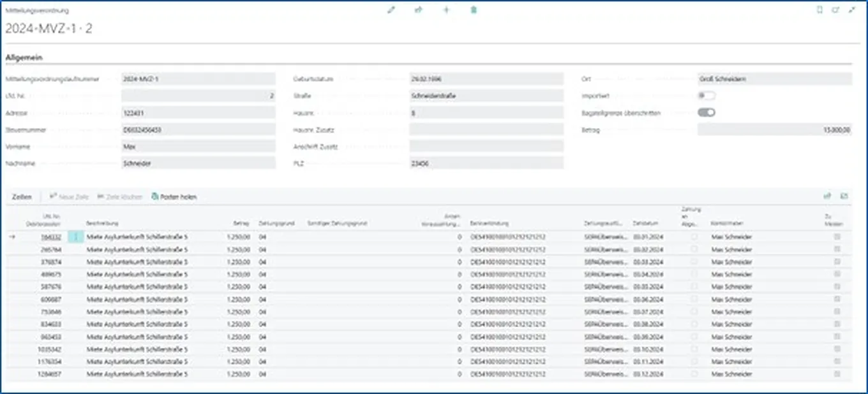This screenshot has width=868, height=394.
Task: Open the Zeilen menu
Action: 22,197
